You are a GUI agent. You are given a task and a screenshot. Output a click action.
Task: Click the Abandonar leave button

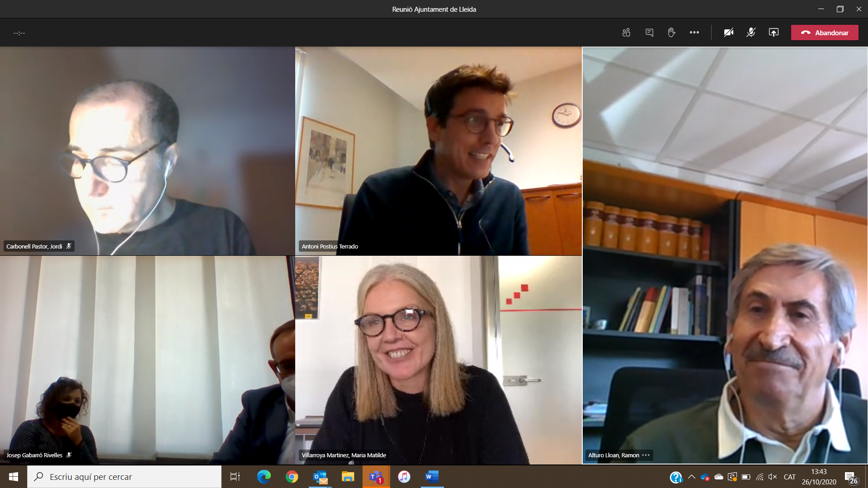coord(825,33)
